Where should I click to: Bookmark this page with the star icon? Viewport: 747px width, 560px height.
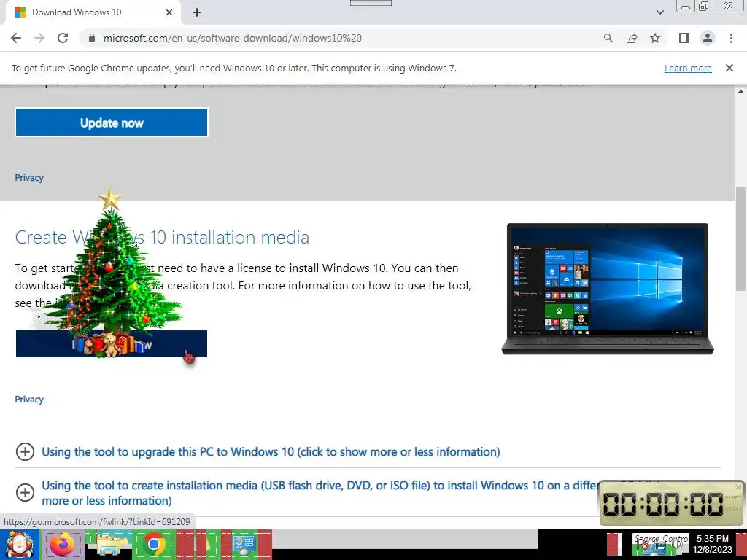655,38
